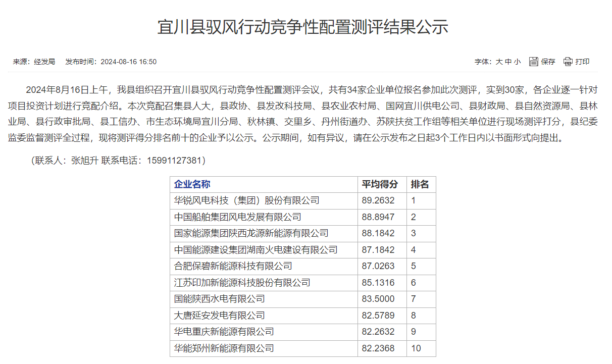This screenshot has height=364, width=612.
Task: Click the score 87.1842
Action: [378, 249]
